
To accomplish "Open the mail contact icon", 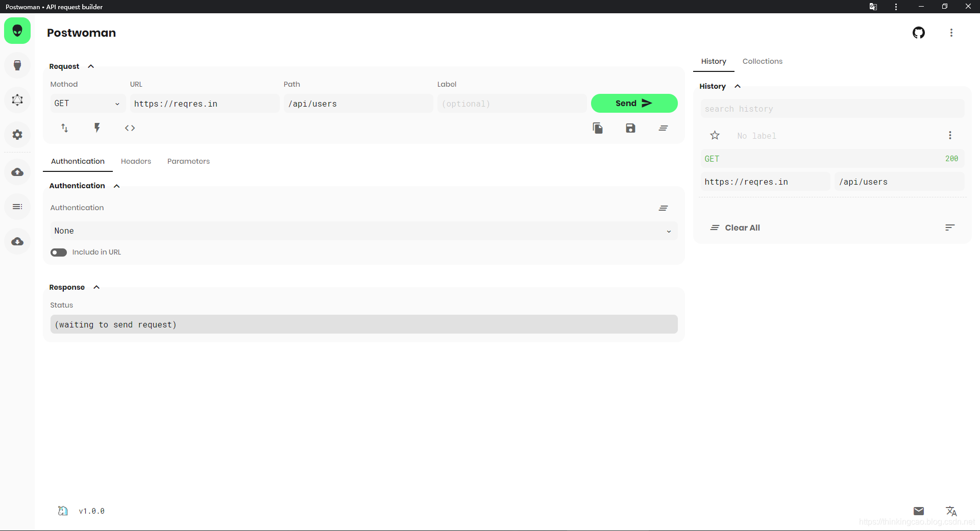I will pyautogui.click(x=919, y=511).
